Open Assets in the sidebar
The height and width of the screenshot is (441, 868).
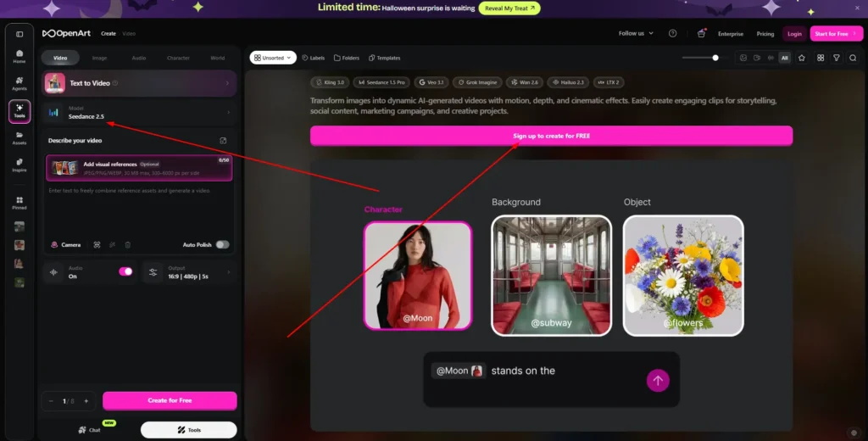(x=19, y=138)
